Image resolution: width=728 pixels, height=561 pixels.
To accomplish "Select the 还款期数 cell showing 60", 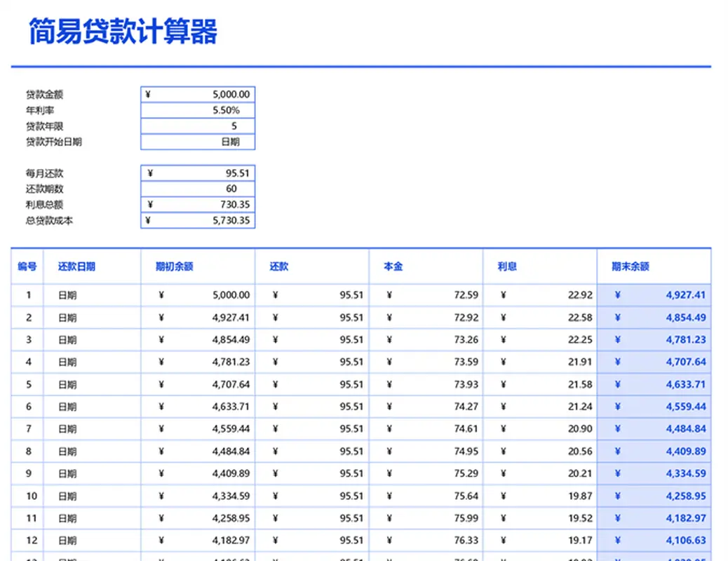I will pyautogui.click(x=197, y=189).
